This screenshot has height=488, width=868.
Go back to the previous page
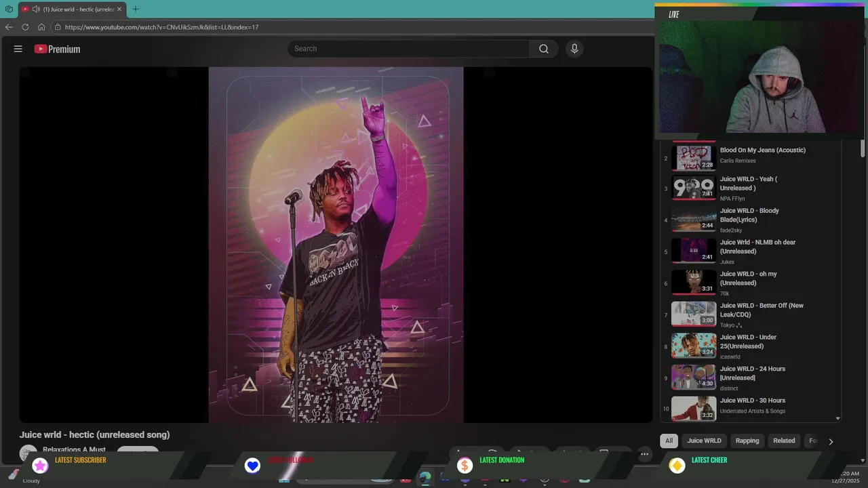(9, 27)
